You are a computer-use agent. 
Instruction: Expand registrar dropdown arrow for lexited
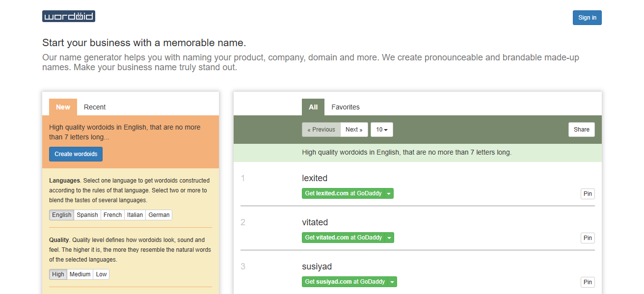coord(389,193)
